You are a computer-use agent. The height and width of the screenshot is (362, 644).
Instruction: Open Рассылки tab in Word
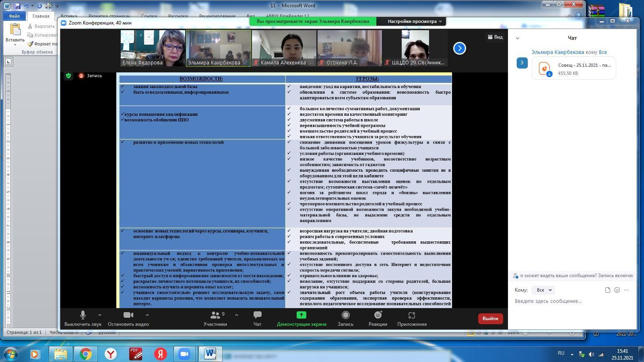pyautogui.click(x=178, y=16)
